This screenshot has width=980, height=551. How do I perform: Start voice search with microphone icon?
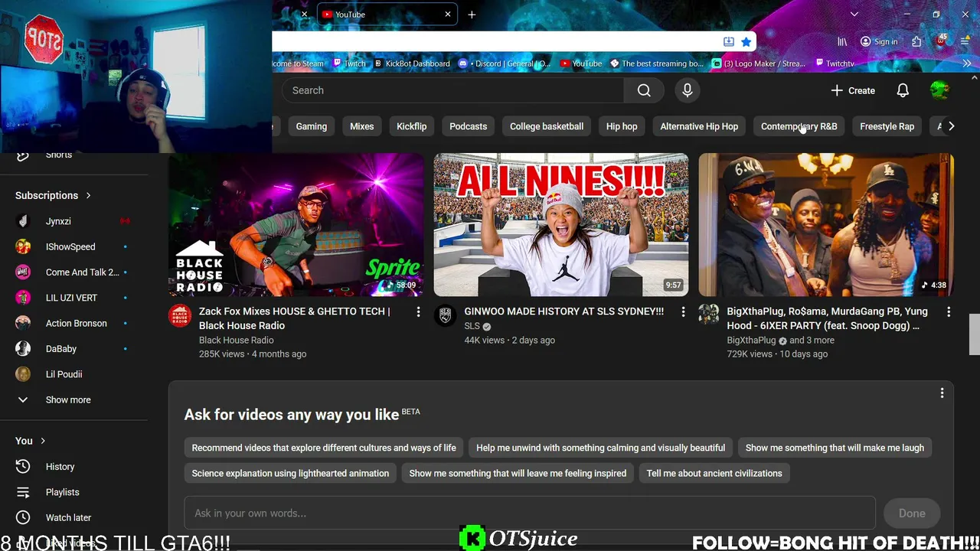pos(688,90)
